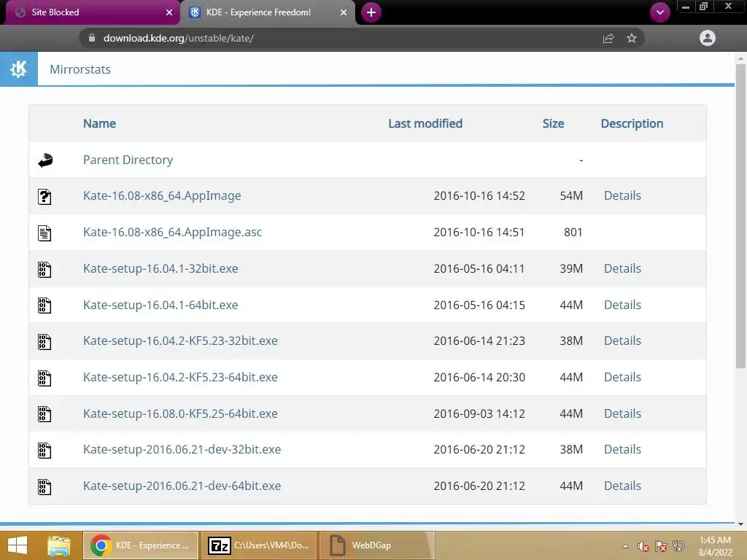Screen dimensions: 747x560
Task: Sort by the Description column header
Action: point(632,124)
